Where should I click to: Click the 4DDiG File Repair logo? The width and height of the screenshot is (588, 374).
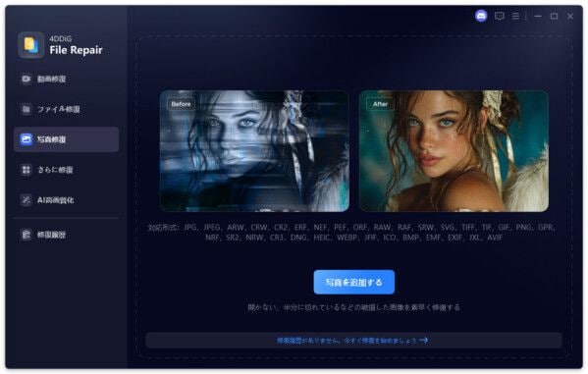(30, 45)
